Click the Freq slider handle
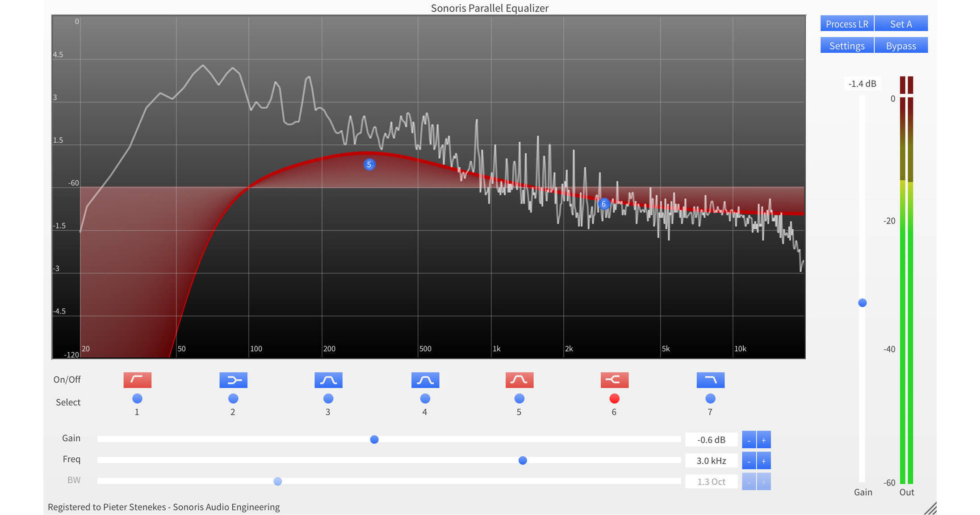 click(523, 460)
